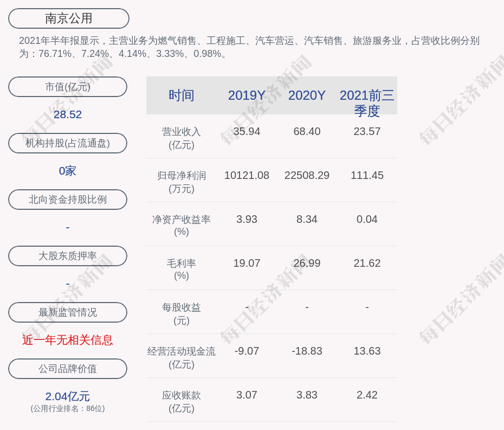This screenshot has width=504, height=430.
Task: Click receivables value 2.42
Action: [x=367, y=395]
